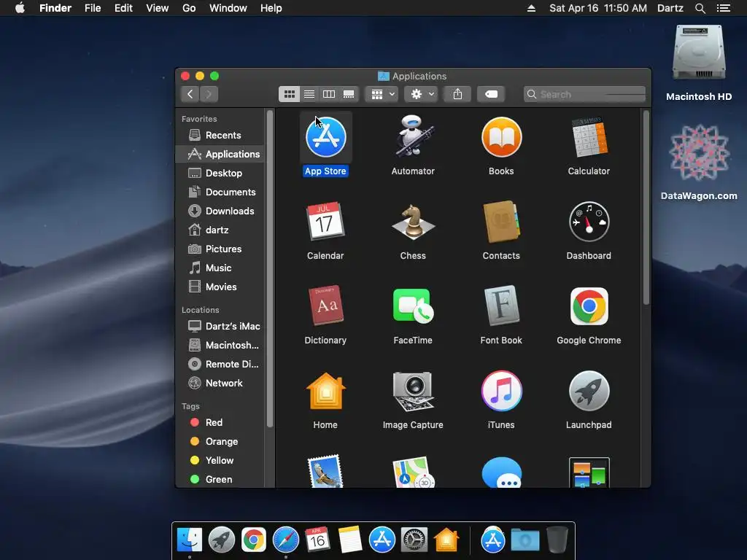Image resolution: width=747 pixels, height=560 pixels.
Task: Click the Edit Tags toolbar button
Action: 491,94
